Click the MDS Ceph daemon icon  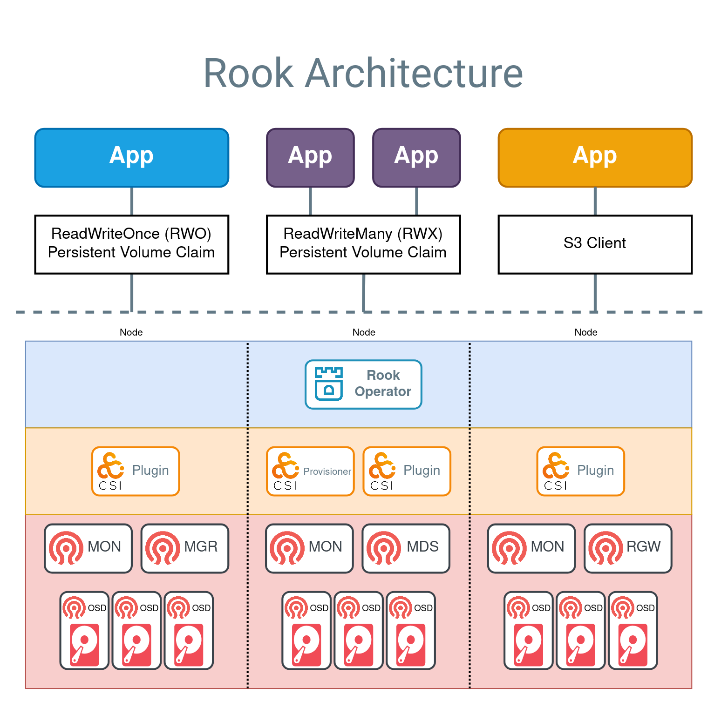385,547
